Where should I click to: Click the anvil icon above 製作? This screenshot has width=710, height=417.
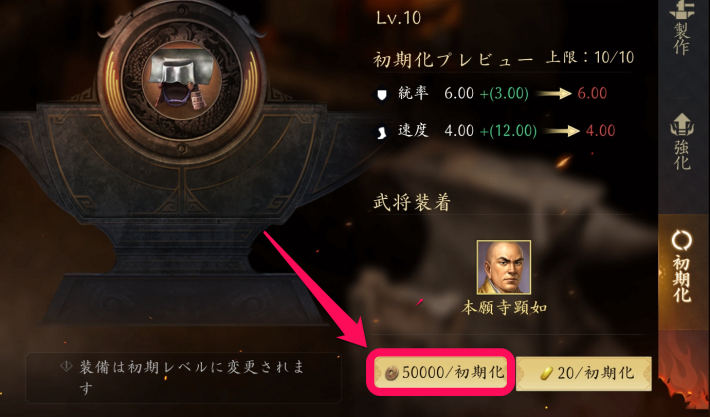pos(681,10)
